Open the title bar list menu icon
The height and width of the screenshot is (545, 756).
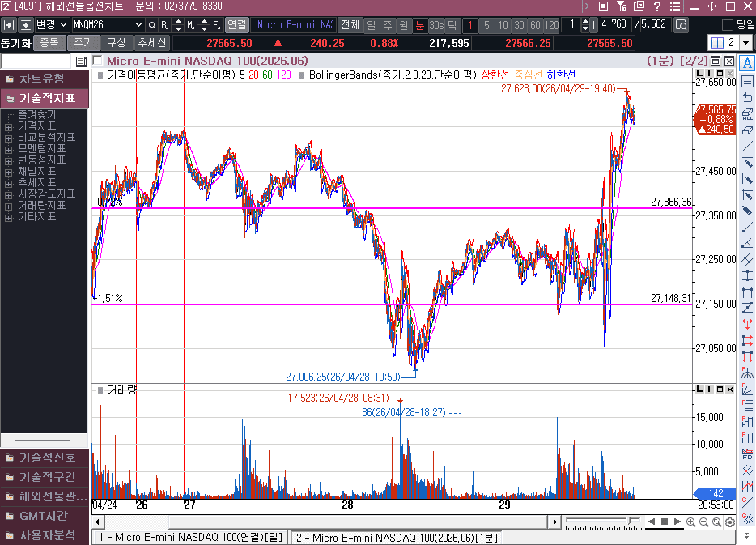pyautogui.click(x=675, y=6)
